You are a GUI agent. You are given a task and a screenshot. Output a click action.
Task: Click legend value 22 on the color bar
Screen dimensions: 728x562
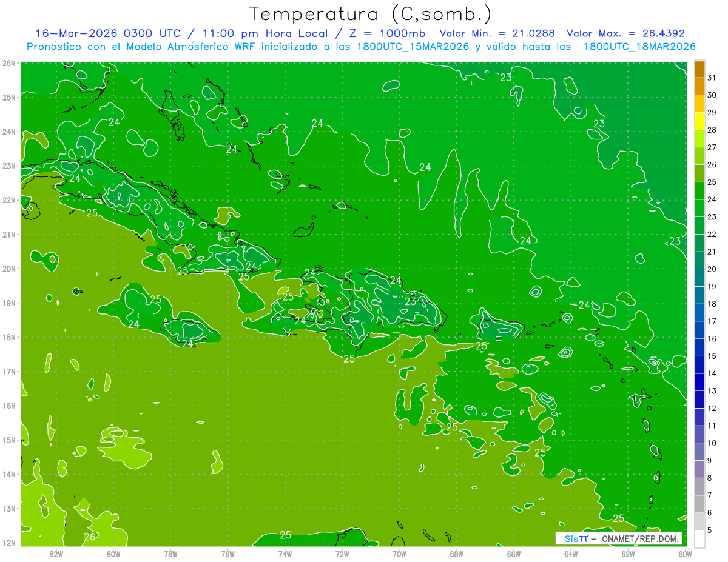(x=712, y=234)
